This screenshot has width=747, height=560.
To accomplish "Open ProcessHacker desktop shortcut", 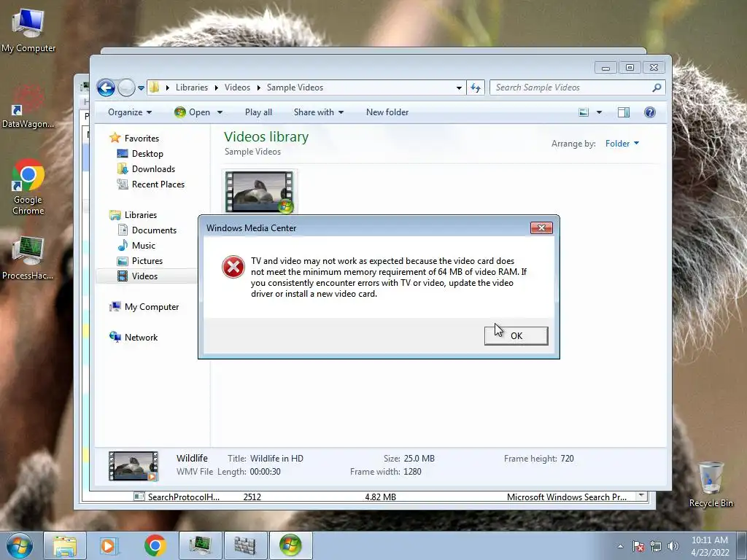I will click(x=28, y=258).
